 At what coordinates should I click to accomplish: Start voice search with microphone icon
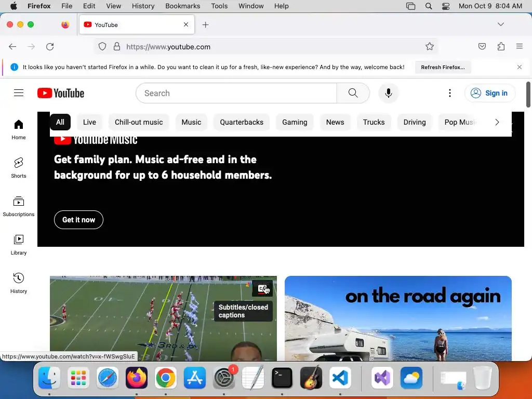389,93
